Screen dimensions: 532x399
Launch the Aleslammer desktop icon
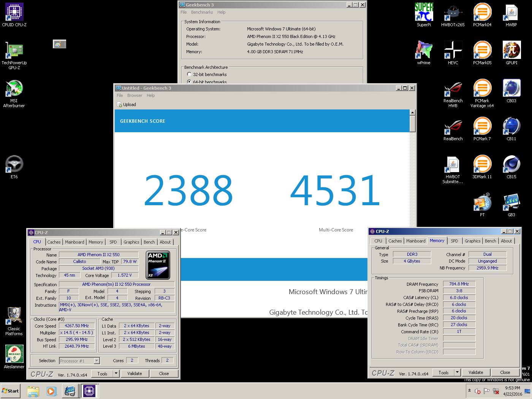point(14,357)
